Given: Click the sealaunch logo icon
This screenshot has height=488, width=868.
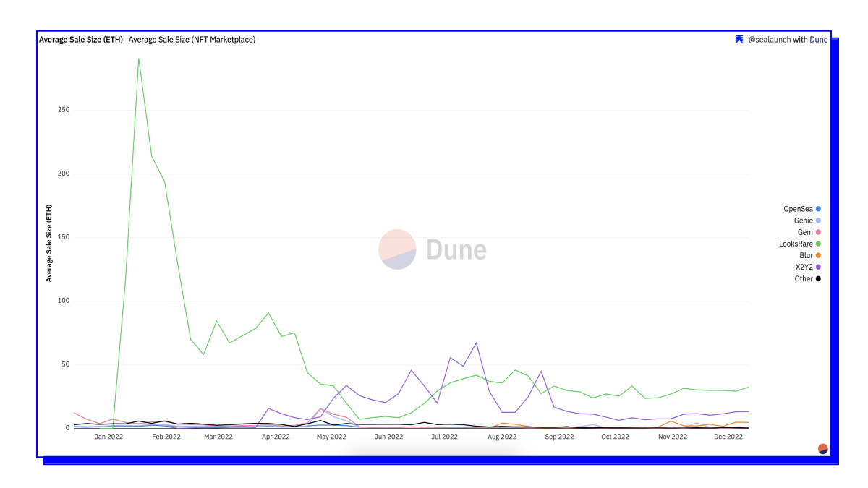Looking at the screenshot, I should click(739, 40).
